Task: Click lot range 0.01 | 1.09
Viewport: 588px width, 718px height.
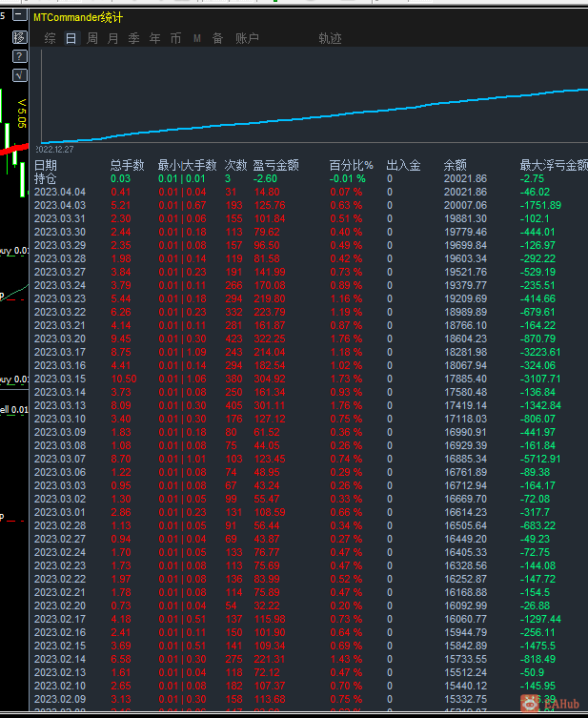Action: [x=183, y=352]
